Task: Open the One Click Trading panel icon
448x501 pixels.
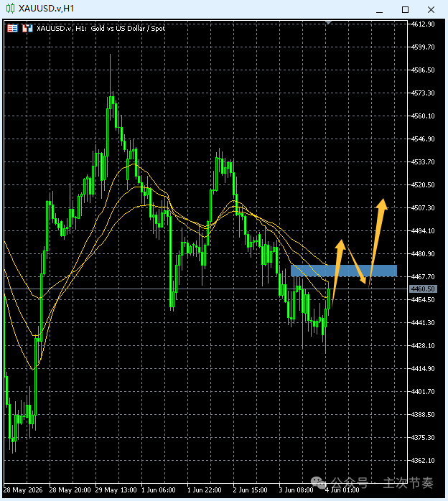Action: tap(27, 29)
